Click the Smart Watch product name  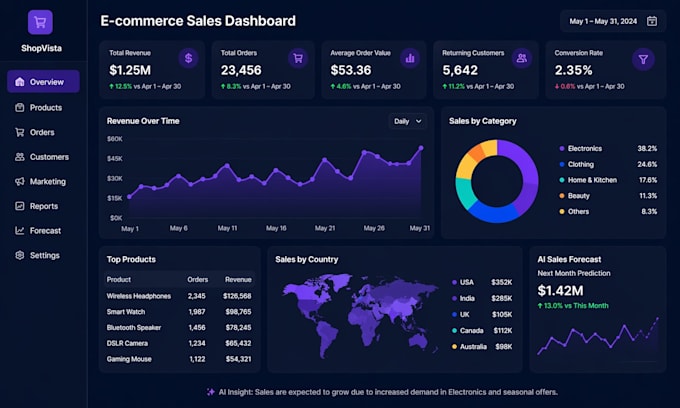click(x=126, y=312)
